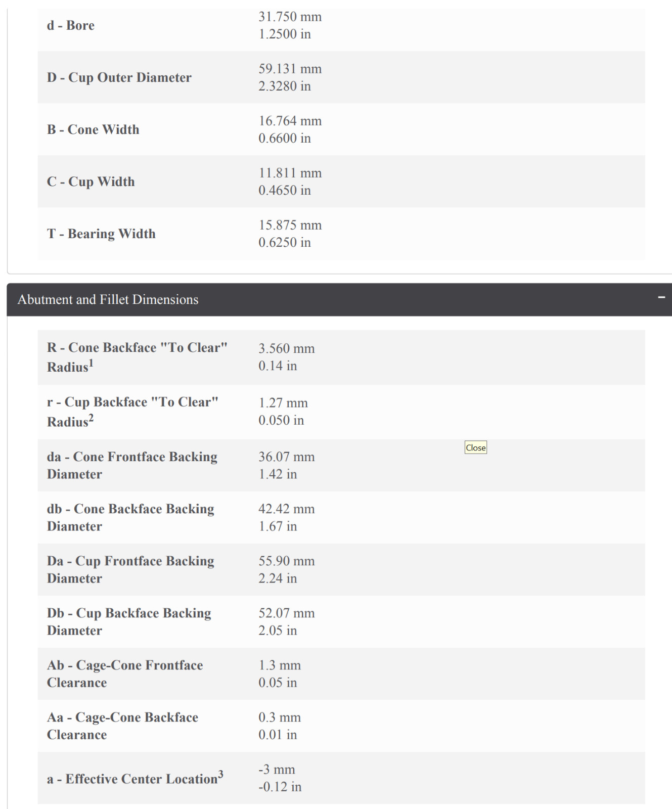Image resolution: width=672 pixels, height=809 pixels.
Task: Click Ab - Cage-Cone Frontface Clearance label
Action: click(x=125, y=673)
